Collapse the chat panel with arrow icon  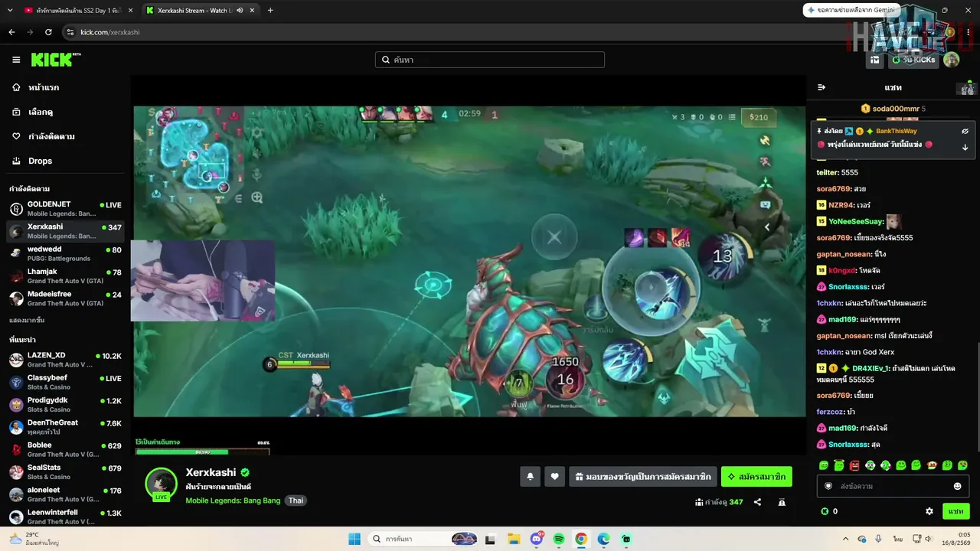click(x=822, y=87)
